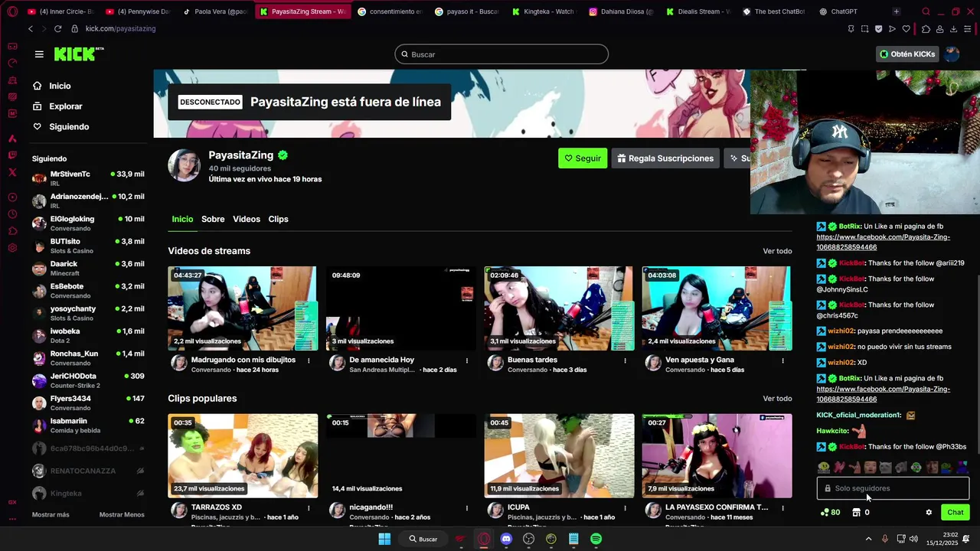Click the Kick search field

[501, 54]
